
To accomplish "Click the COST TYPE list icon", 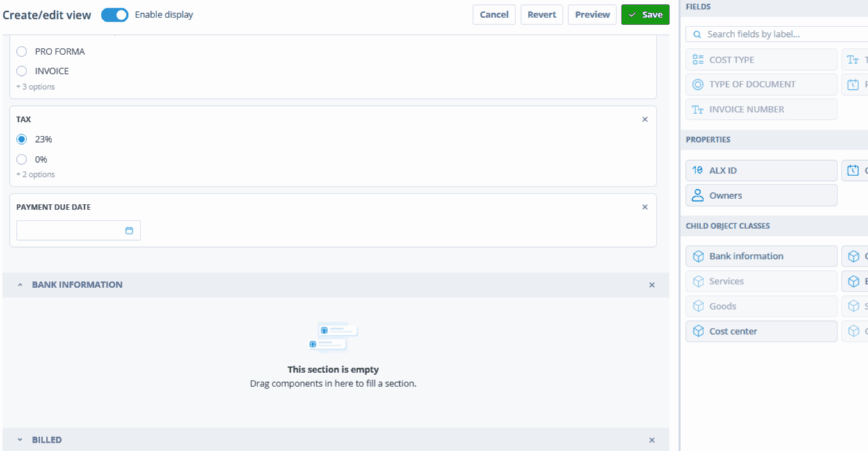I will click(698, 60).
